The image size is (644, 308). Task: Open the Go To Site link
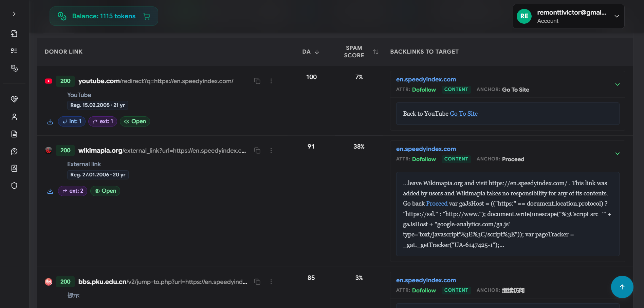[x=463, y=114]
